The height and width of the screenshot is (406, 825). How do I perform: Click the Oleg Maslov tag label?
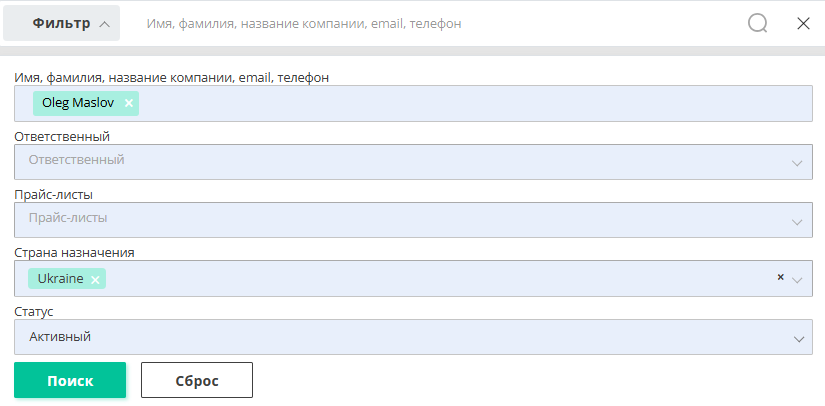coord(78,103)
